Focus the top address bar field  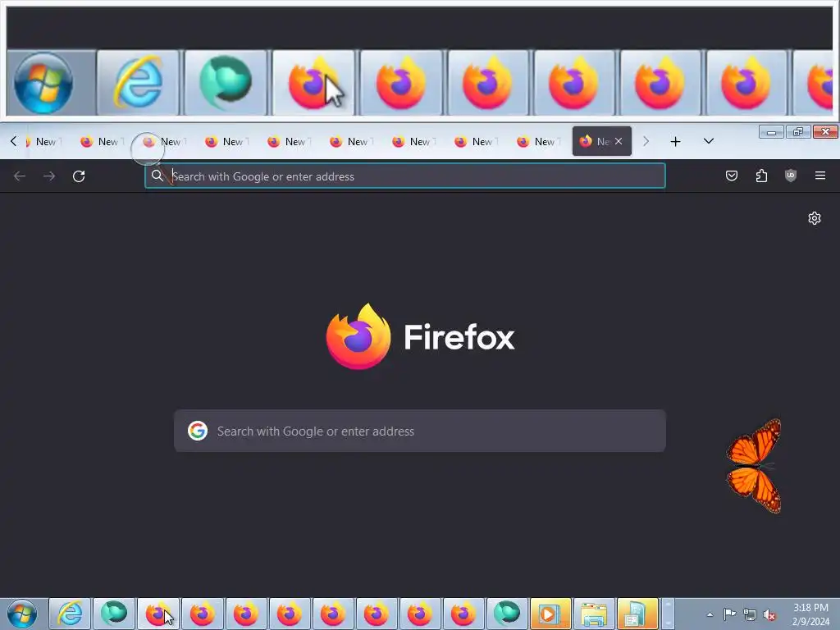point(405,176)
